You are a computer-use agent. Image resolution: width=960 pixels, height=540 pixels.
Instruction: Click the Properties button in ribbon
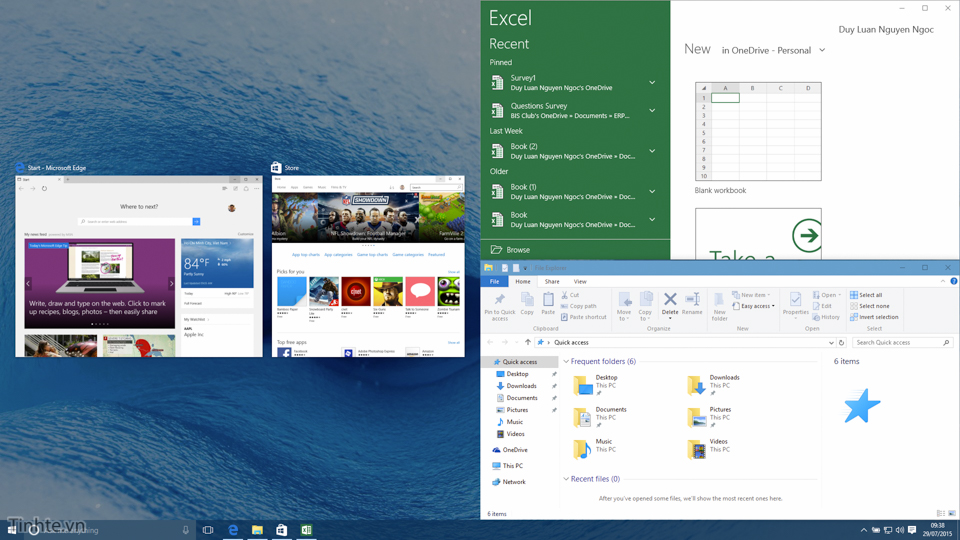tap(795, 304)
